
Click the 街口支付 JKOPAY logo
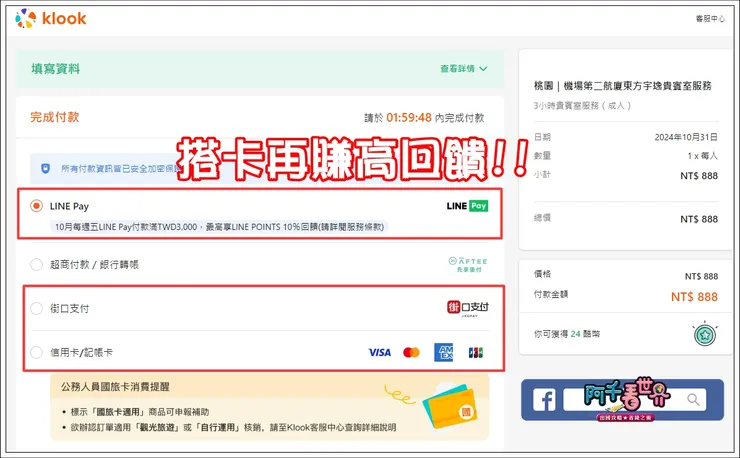click(468, 308)
